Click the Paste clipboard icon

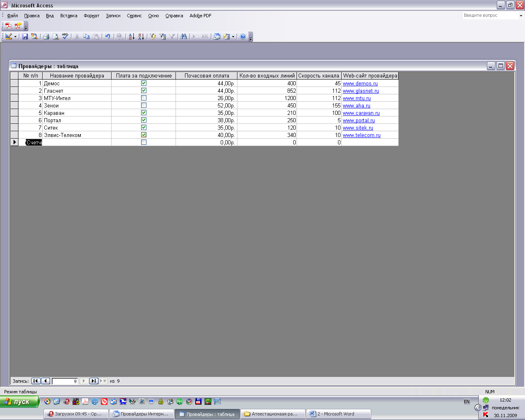point(96,37)
